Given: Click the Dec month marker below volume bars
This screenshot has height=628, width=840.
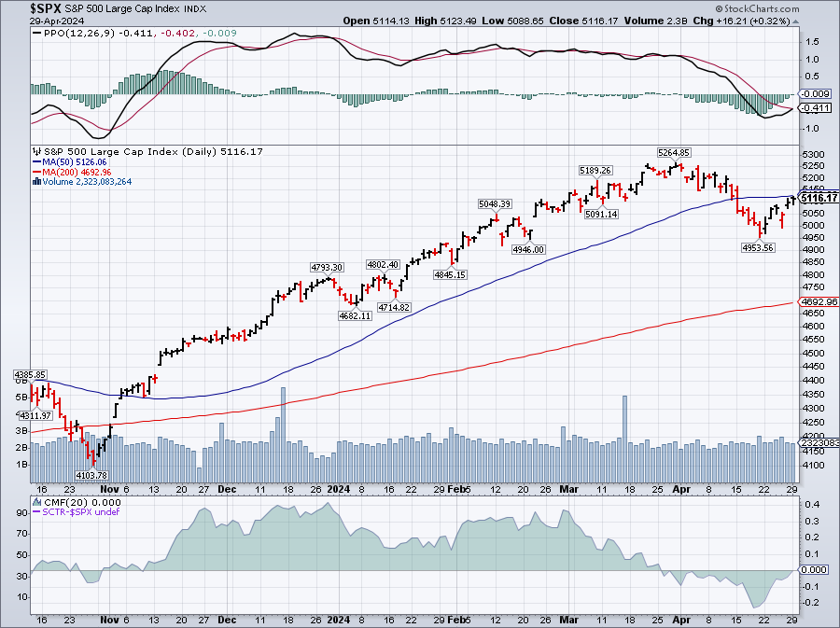Looking at the screenshot, I should (229, 488).
